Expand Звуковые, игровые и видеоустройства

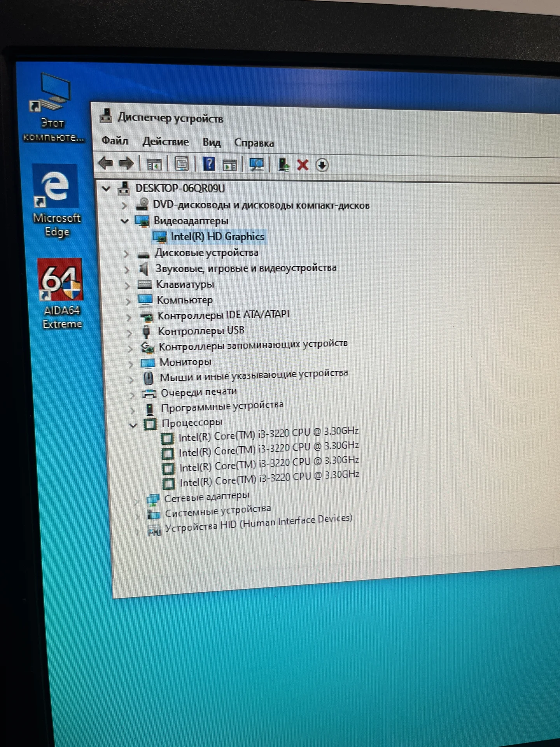(127, 270)
